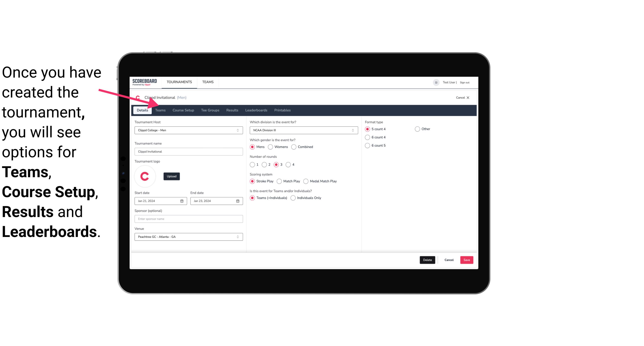The image size is (644, 346).
Task: Click the start date calendar icon
Action: 182,201
